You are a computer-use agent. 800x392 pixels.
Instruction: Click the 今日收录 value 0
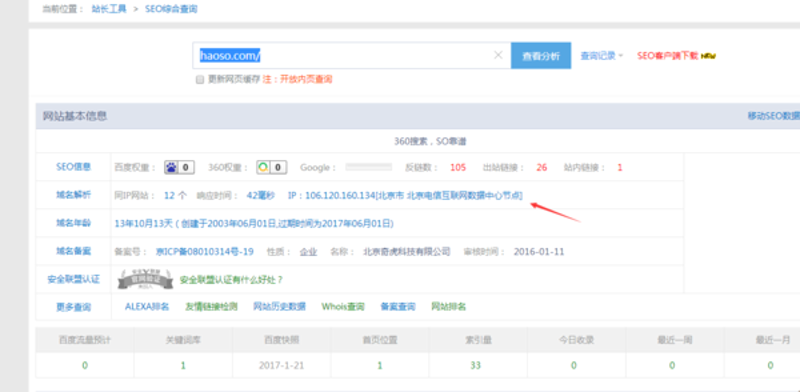pos(574,365)
